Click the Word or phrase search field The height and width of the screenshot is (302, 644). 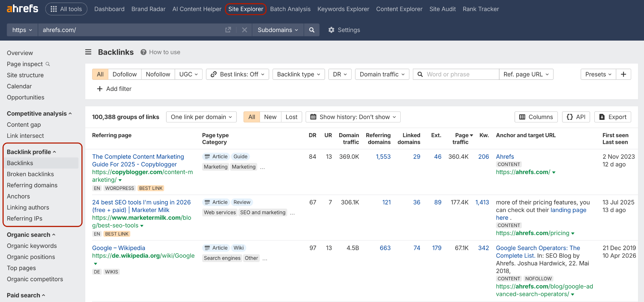[x=456, y=74]
